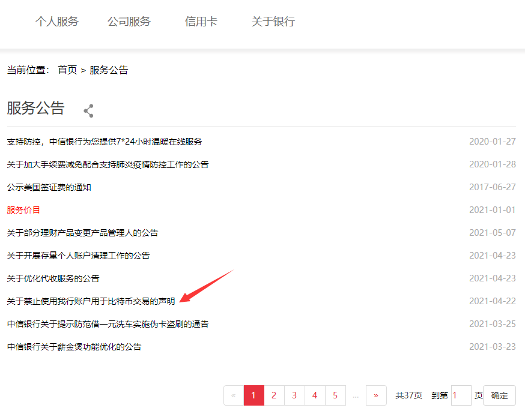This screenshot has height=420, width=525.
Task: Open the 个人服务 menu
Action: (57, 22)
